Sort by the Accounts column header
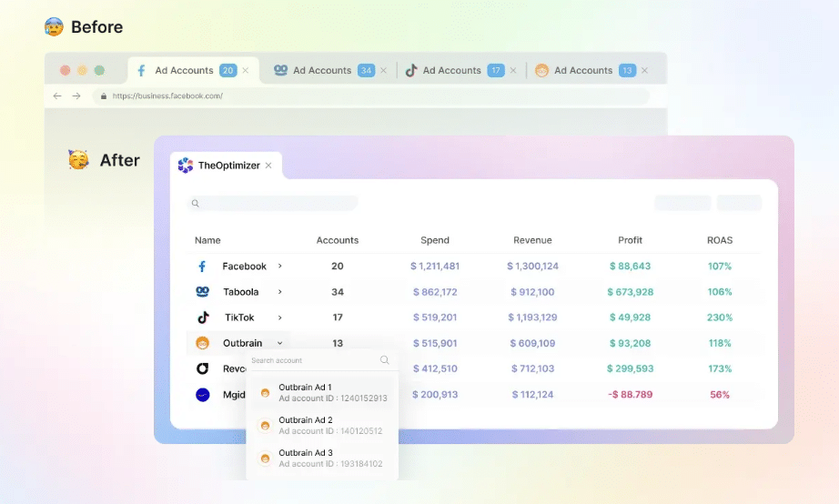This screenshot has height=504, width=839. [x=338, y=240]
